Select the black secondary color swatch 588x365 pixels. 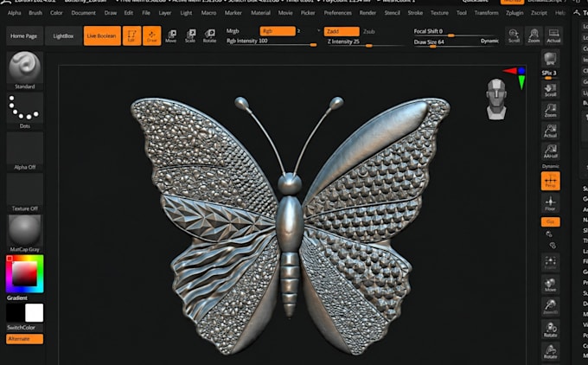pyautogui.click(x=16, y=312)
